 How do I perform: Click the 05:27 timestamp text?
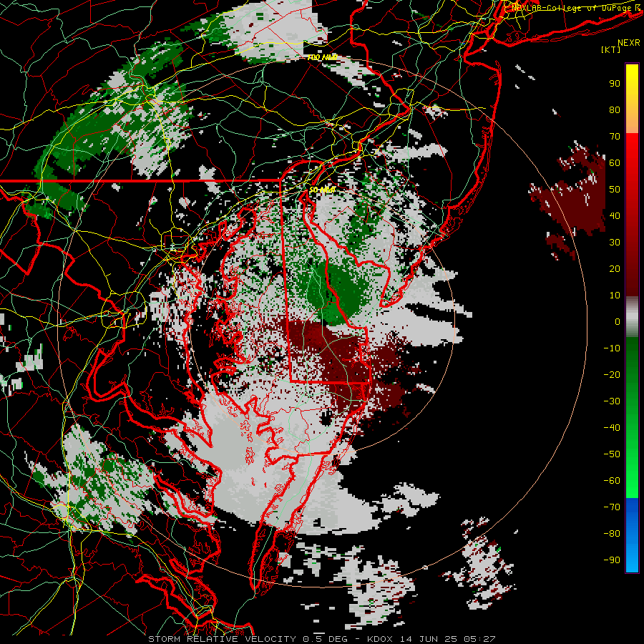pyautogui.click(x=479, y=639)
